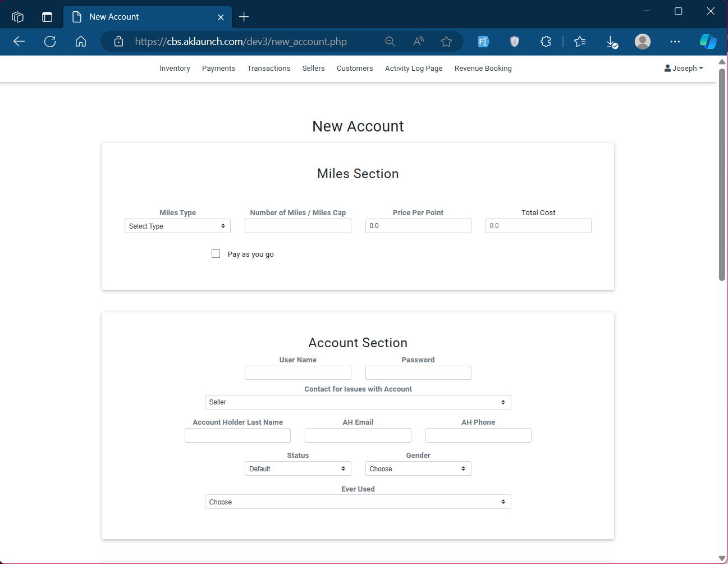
Task: Open the Joseph user menu
Action: coord(684,69)
